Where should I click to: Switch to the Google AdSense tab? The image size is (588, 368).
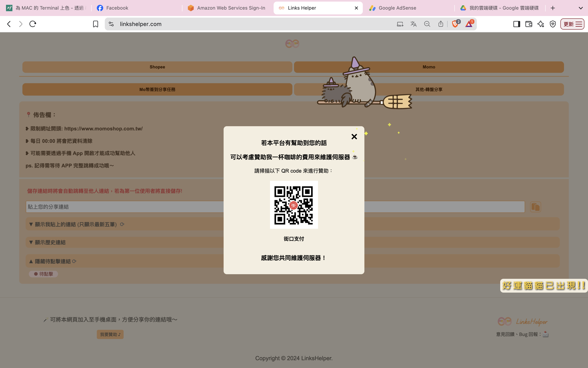coord(408,8)
